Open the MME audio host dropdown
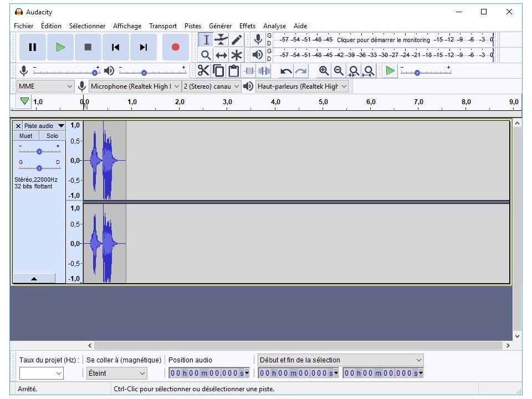 click(x=45, y=86)
